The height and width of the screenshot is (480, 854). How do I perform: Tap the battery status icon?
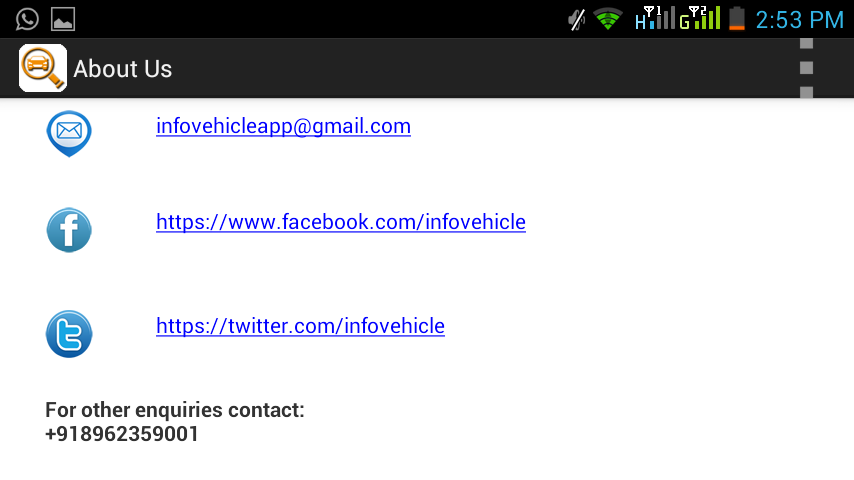coord(737,19)
